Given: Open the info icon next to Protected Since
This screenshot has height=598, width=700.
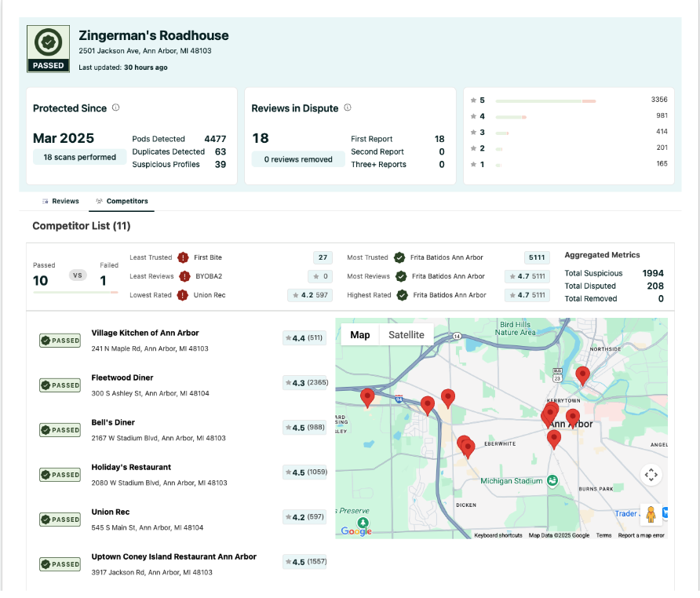Looking at the screenshot, I should tap(115, 108).
